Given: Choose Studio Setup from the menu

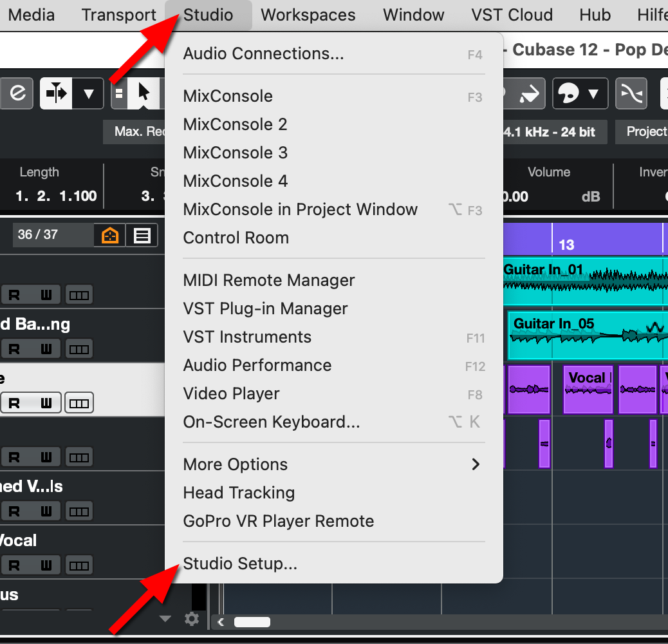Looking at the screenshot, I should pos(240,563).
